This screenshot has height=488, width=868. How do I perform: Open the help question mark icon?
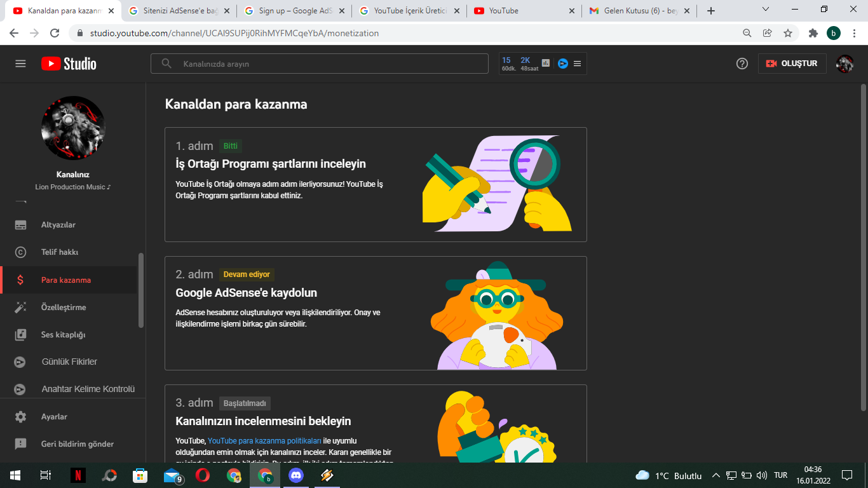click(742, 64)
